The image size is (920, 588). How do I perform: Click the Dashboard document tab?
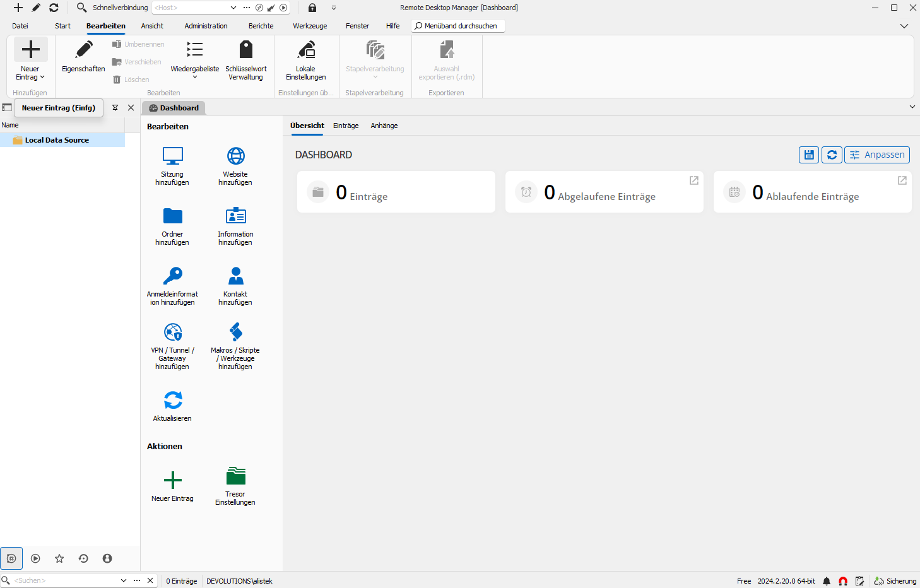174,108
